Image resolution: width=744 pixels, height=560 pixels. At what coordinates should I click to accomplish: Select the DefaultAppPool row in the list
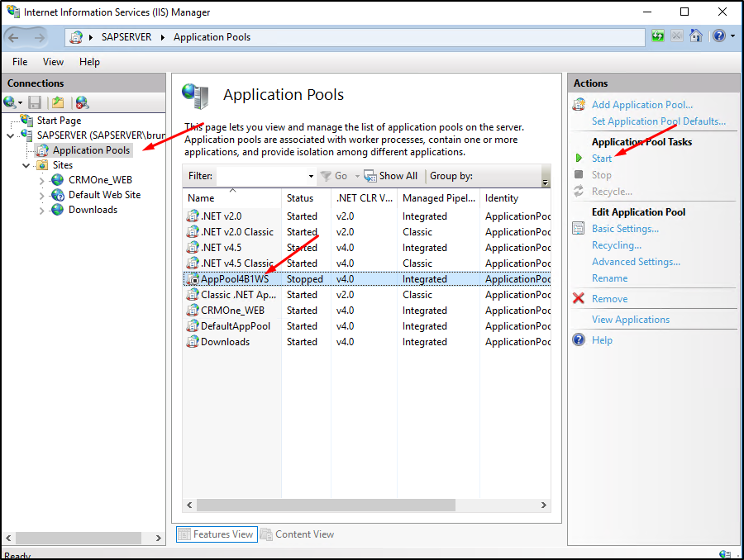[x=236, y=326]
